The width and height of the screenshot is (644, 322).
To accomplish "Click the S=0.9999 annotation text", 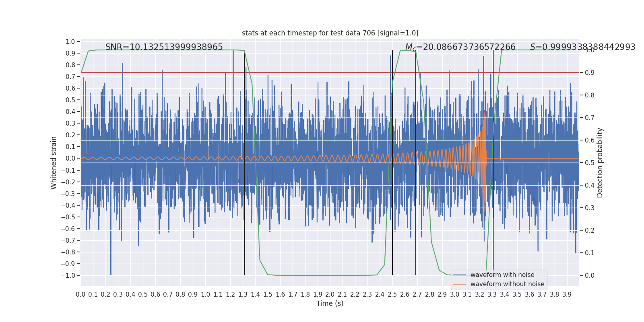I will click(x=582, y=47).
